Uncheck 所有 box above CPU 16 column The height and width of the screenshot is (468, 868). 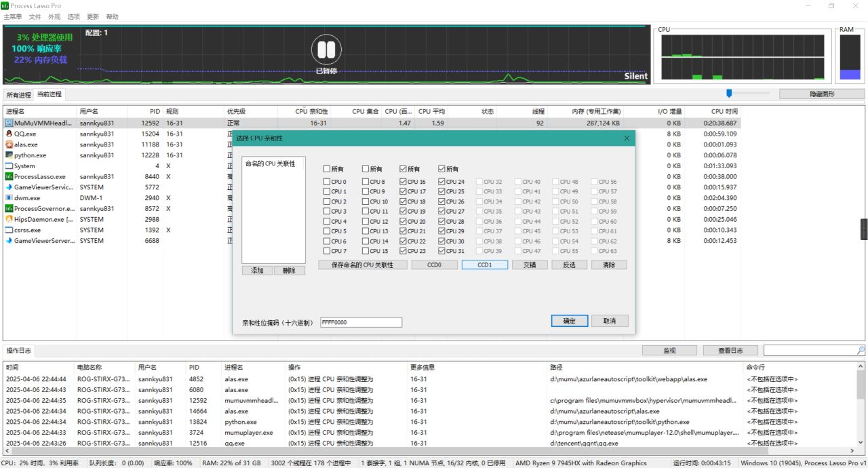(403, 169)
